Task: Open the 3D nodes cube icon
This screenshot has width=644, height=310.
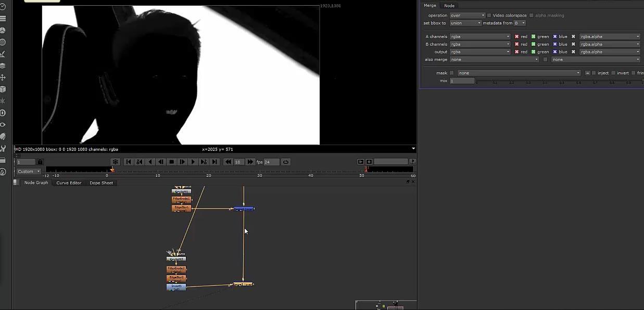Action: (3, 89)
